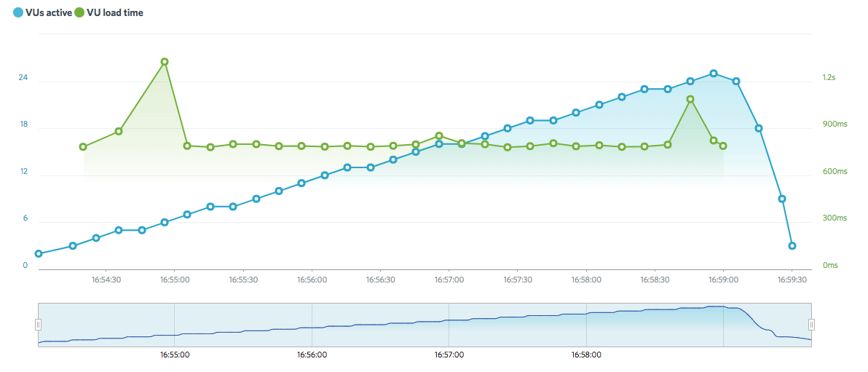The width and height of the screenshot is (868, 372).
Task: Click the first VUs active point at chart start
Action: 39,254
